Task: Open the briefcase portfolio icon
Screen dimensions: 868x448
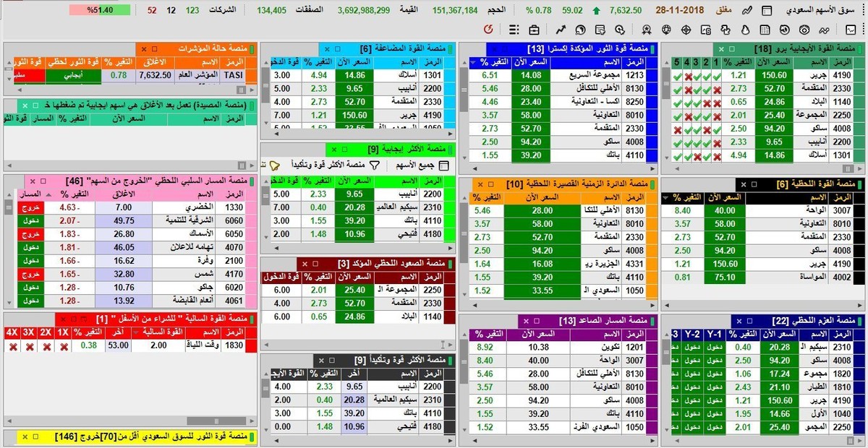Action: tap(534, 29)
